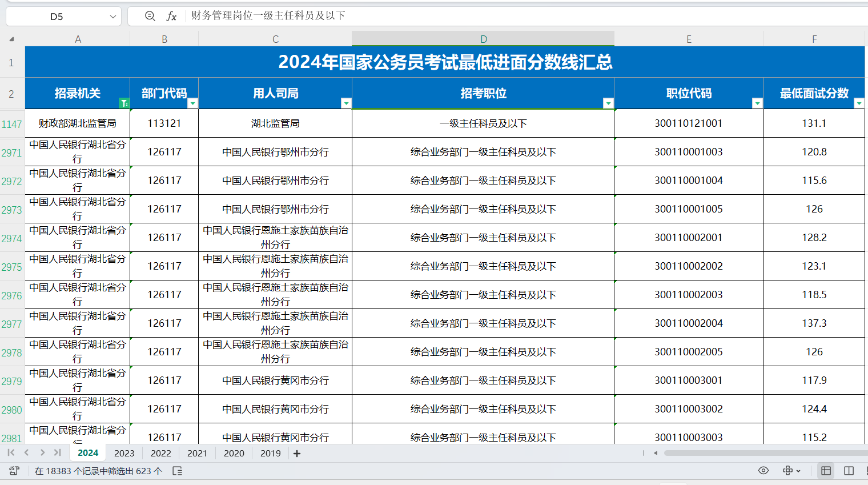Go to previous sheet with arrow
Image resolution: width=868 pixels, height=485 pixels.
[x=26, y=452]
